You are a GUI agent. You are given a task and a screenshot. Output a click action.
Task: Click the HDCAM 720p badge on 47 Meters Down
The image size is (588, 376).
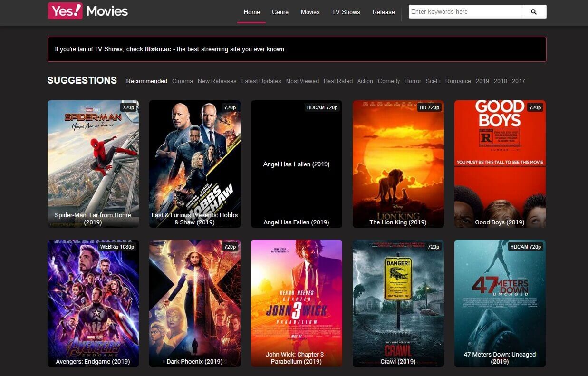coord(526,247)
